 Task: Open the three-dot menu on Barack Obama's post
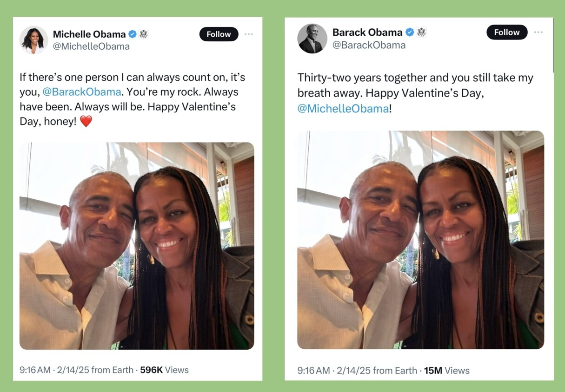[538, 33]
